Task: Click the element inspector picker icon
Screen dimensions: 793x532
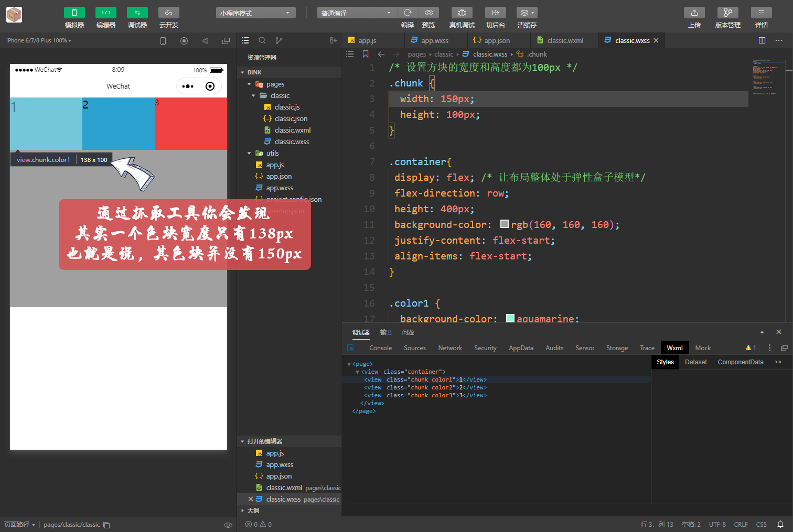Action: [351, 348]
